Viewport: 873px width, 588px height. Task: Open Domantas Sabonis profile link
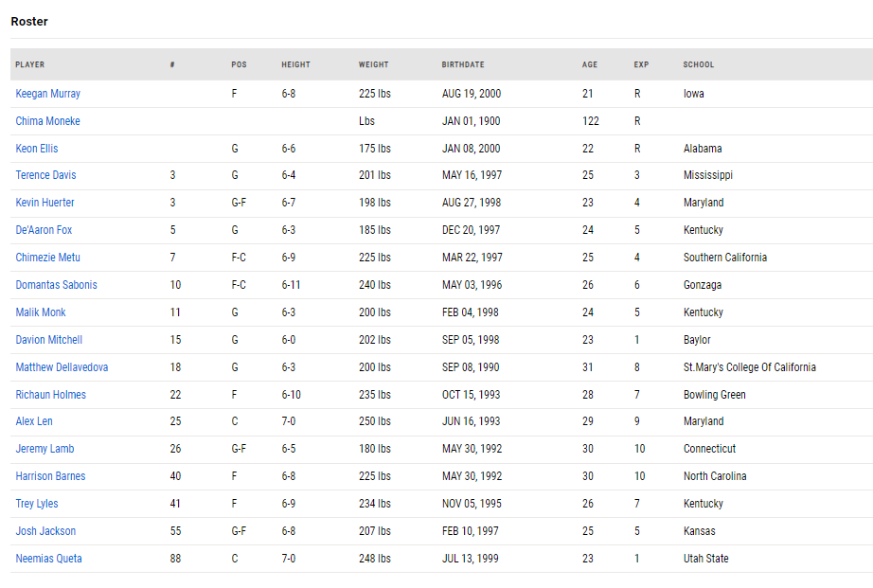(56, 285)
